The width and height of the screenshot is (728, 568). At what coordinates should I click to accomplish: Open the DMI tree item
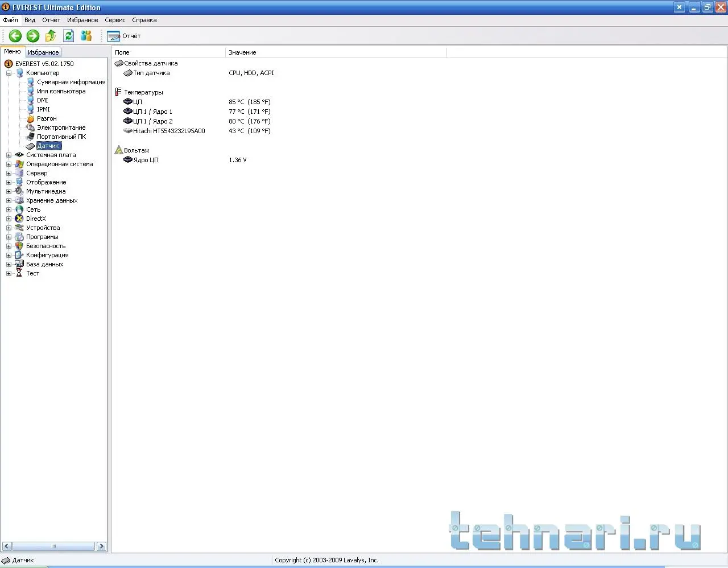click(x=43, y=100)
